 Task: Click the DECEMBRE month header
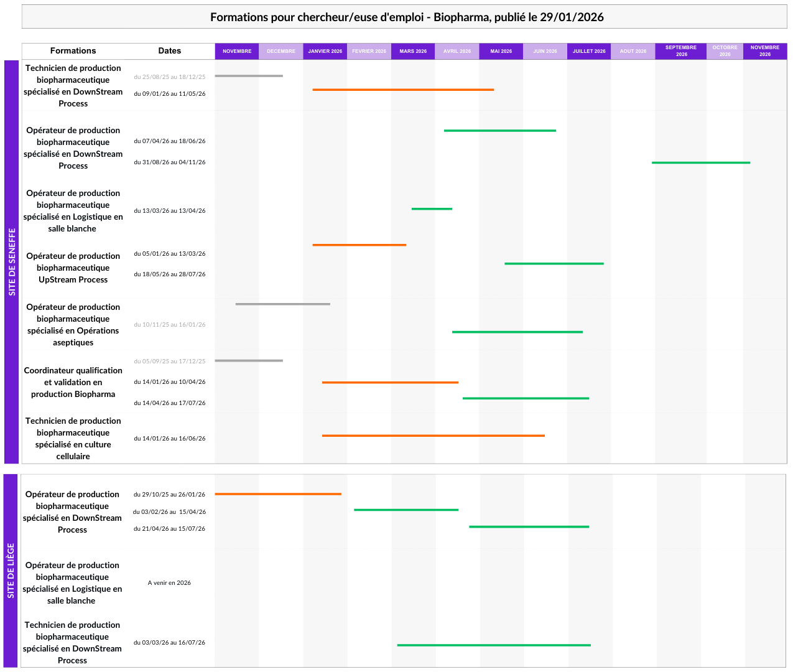(281, 51)
